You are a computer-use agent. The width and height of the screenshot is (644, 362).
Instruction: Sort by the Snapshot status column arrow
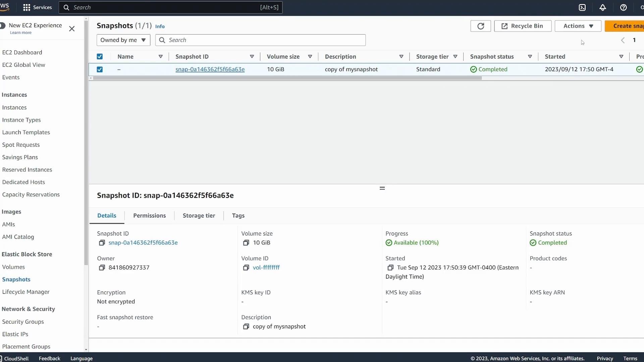(530, 57)
